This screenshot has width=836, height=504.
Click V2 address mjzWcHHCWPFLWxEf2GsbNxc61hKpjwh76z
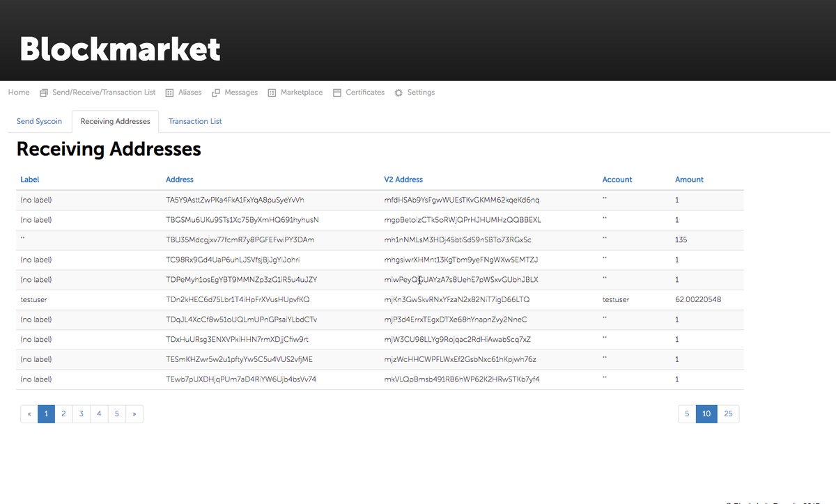(460, 360)
